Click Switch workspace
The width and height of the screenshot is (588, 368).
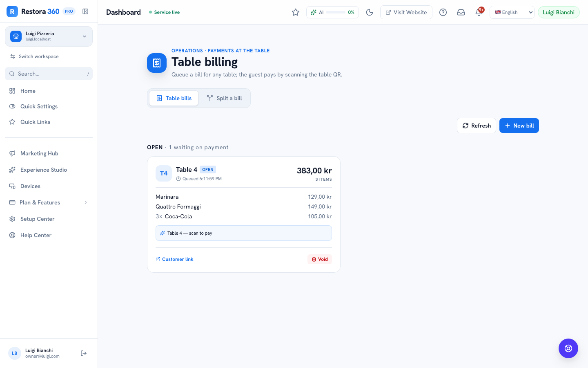[x=35, y=56]
